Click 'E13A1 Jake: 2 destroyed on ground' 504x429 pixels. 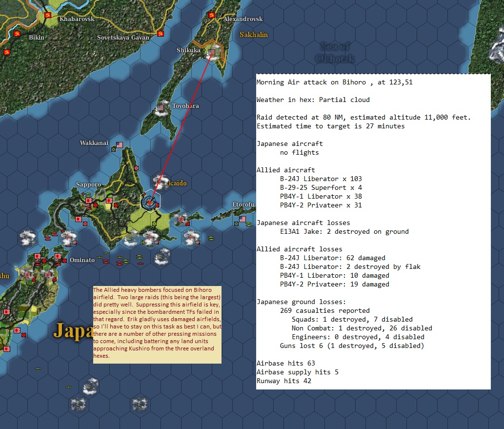[x=344, y=231]
